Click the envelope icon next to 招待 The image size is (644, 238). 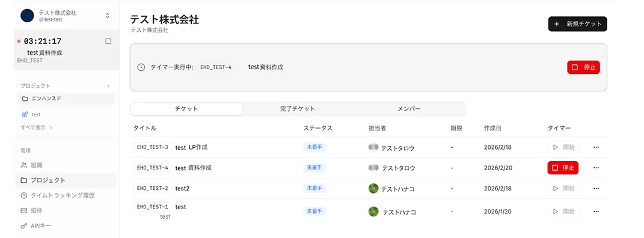(x=24, y=210)
